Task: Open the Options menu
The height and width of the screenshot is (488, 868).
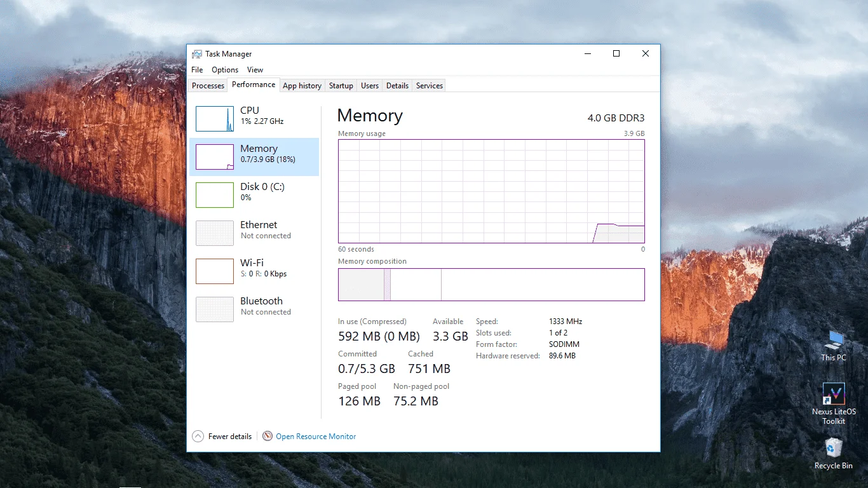Action: 225,70
